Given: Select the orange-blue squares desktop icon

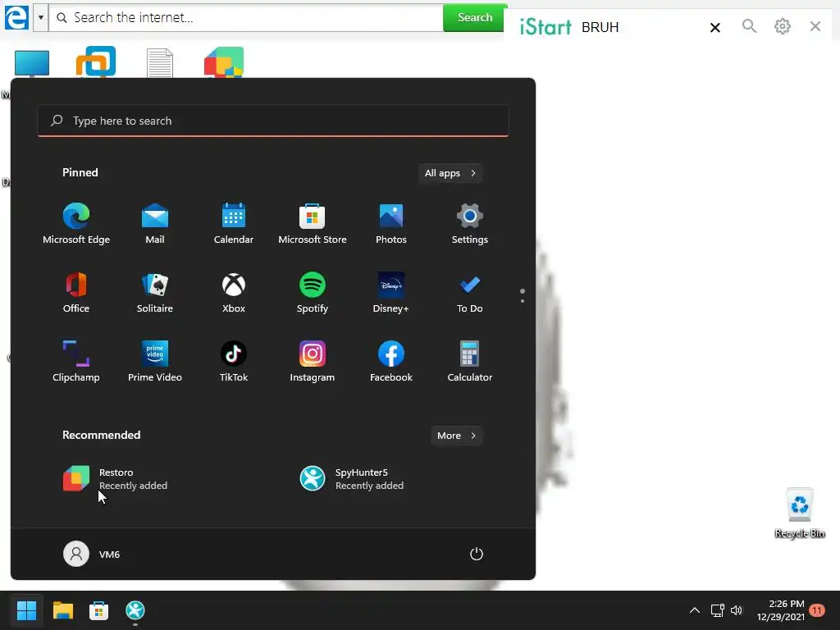Looking at the screenshot, I should (96, 62).
